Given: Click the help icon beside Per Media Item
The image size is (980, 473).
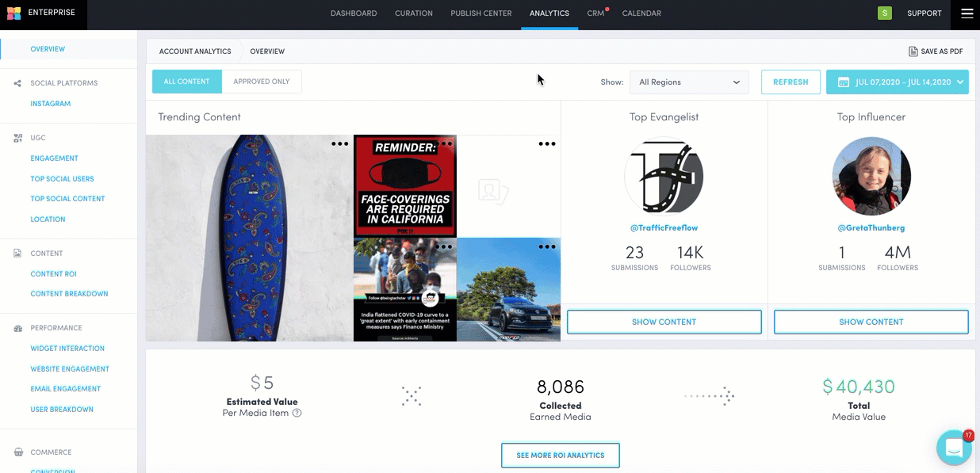Looking at the screenshot, I should pos(297,413).
